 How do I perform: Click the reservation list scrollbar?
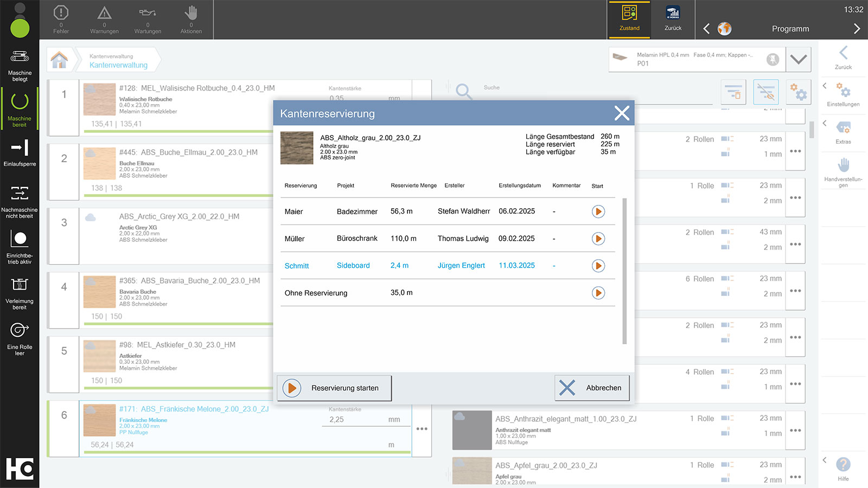pyautogui.click(x=624, y=271)
